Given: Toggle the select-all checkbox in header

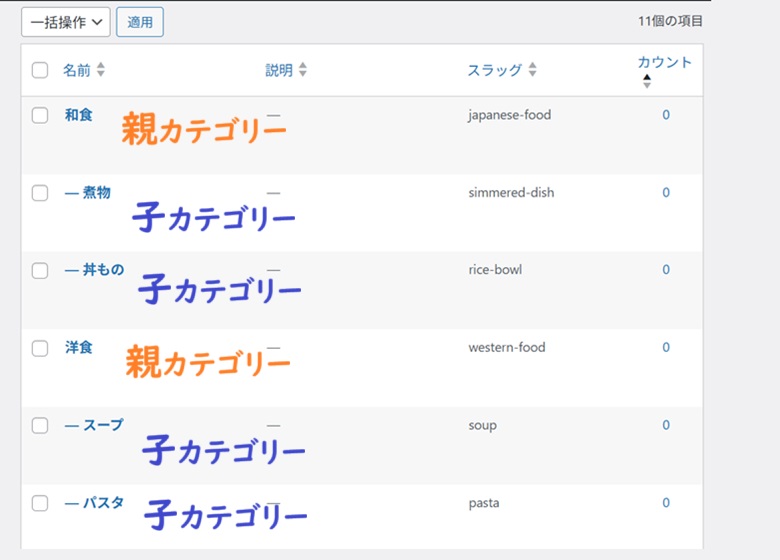Looking at the screenshot, I should click(x=40, y=70).
